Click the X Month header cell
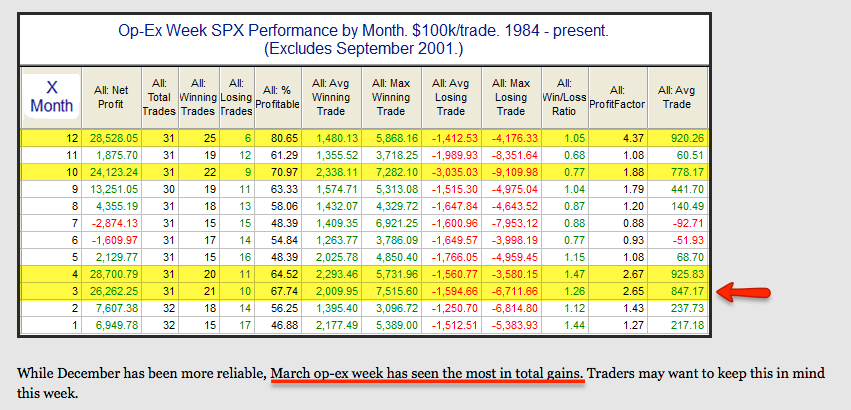The height and width of the screenshot is (410, 851). click(52, 98)
